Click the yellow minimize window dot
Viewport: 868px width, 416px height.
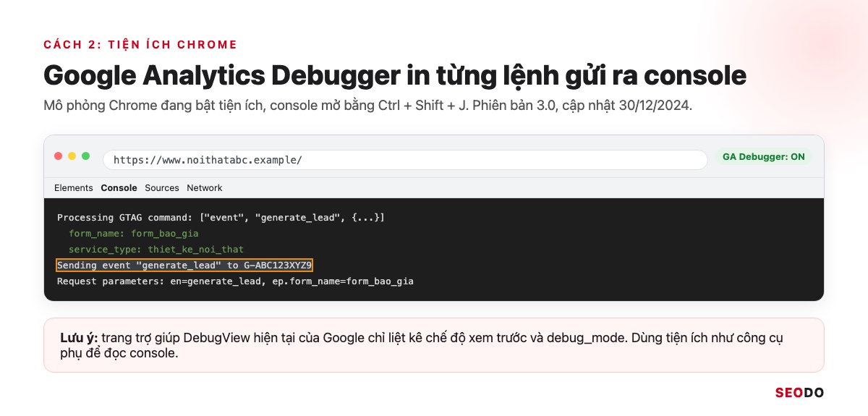(72, 156)
